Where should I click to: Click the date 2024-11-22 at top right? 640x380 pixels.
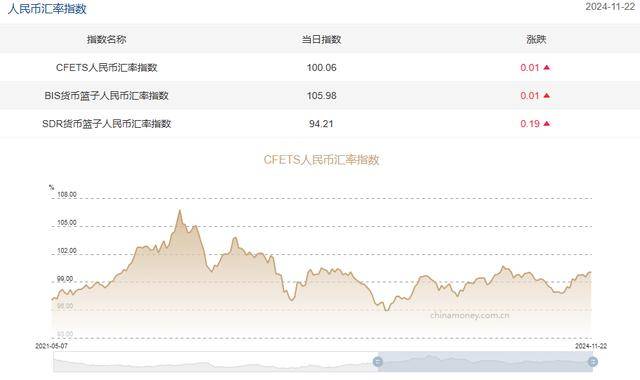point(610,7)
